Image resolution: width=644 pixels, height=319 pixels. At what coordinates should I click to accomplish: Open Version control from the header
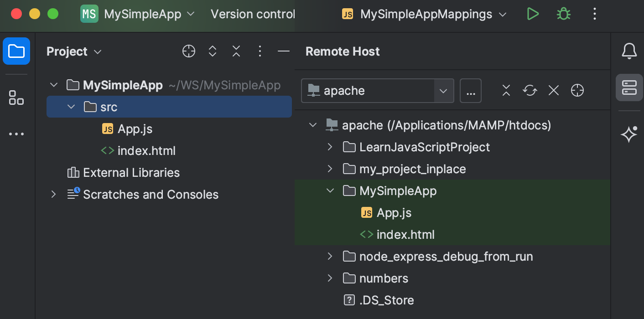[252, 14]
